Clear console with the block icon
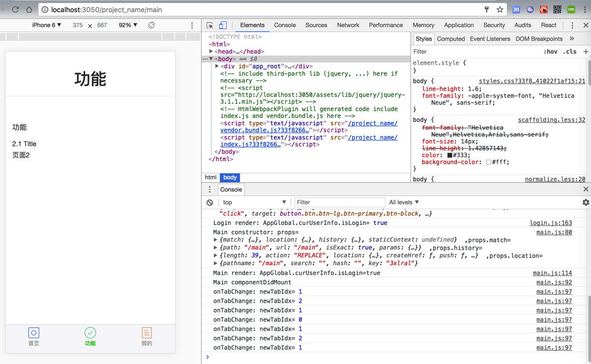This screenshot has width=591, height=364. click(210, 202)
